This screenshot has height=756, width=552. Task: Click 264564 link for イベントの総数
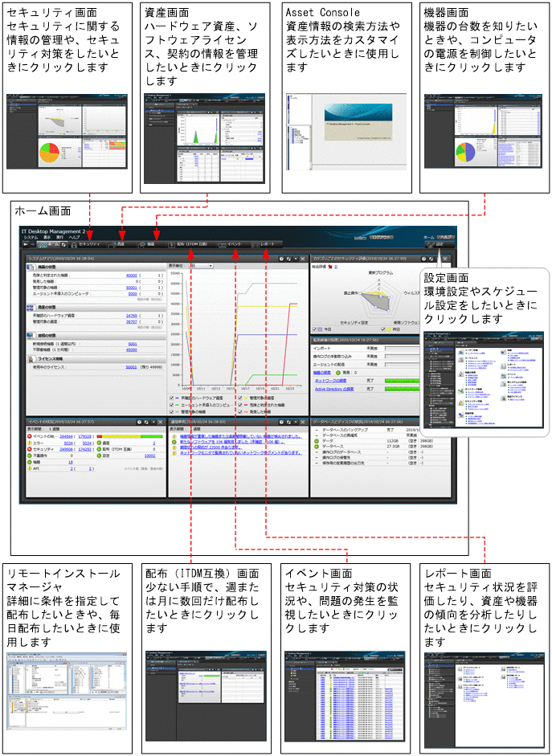click(66, 436)
